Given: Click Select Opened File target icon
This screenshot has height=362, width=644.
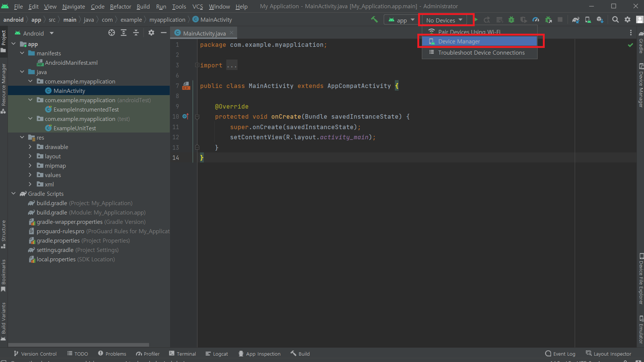Looking at the screenshot, I should click(x=112, y=33).
